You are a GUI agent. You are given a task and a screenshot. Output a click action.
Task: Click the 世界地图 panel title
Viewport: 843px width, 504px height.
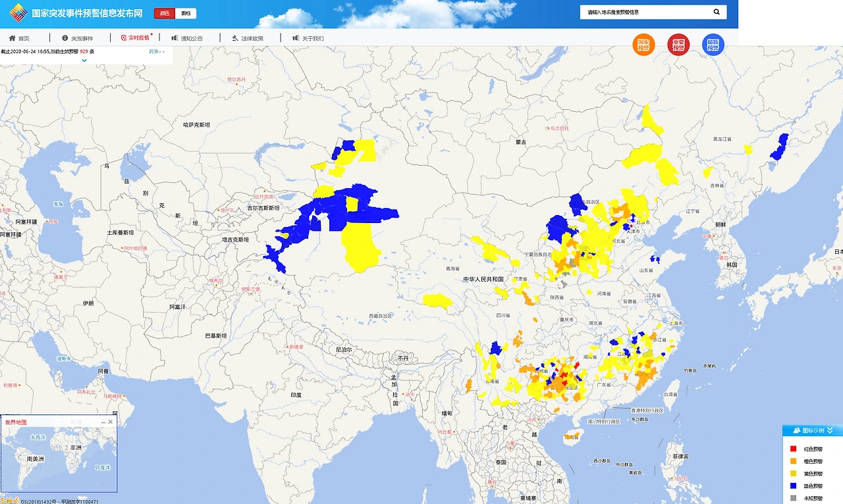pyautogui.click(x=15, y=422)
